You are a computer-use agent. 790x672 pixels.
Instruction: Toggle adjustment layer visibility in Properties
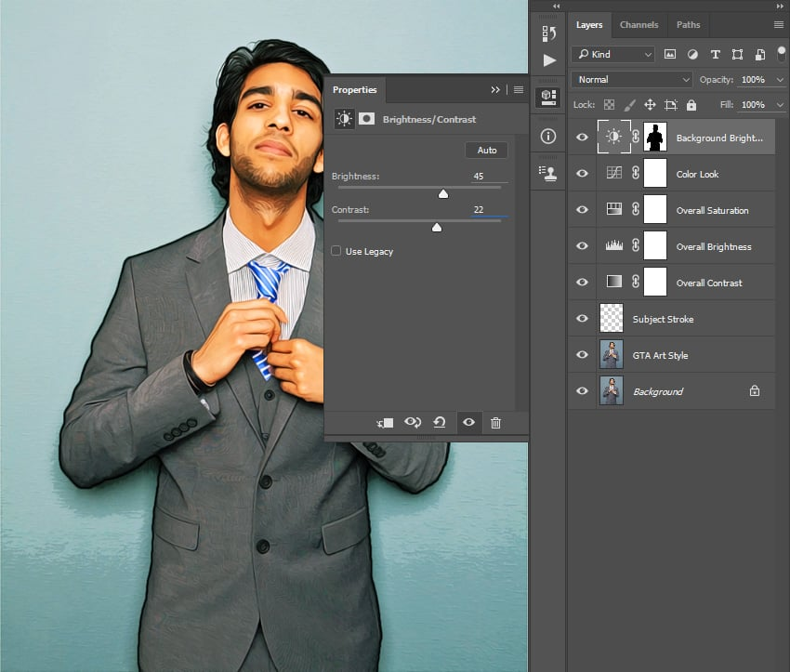(x=469, y=422)
